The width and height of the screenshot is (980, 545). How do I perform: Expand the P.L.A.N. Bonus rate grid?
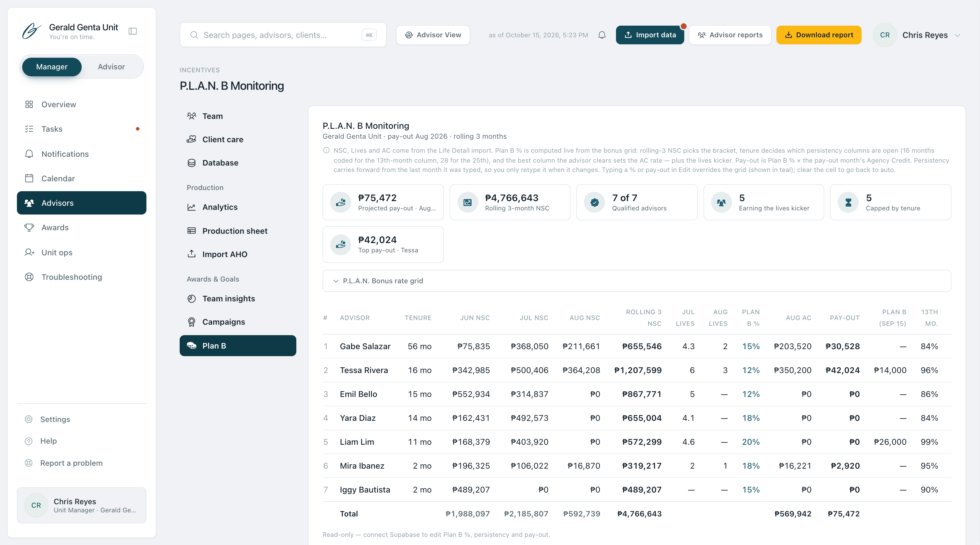point(637,281)
